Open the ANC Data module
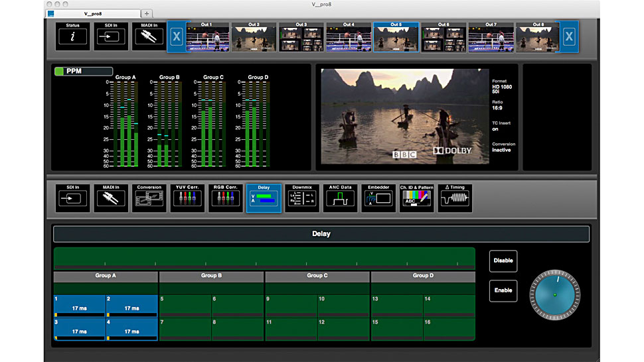The image size is (644, 362). (340, 198)
